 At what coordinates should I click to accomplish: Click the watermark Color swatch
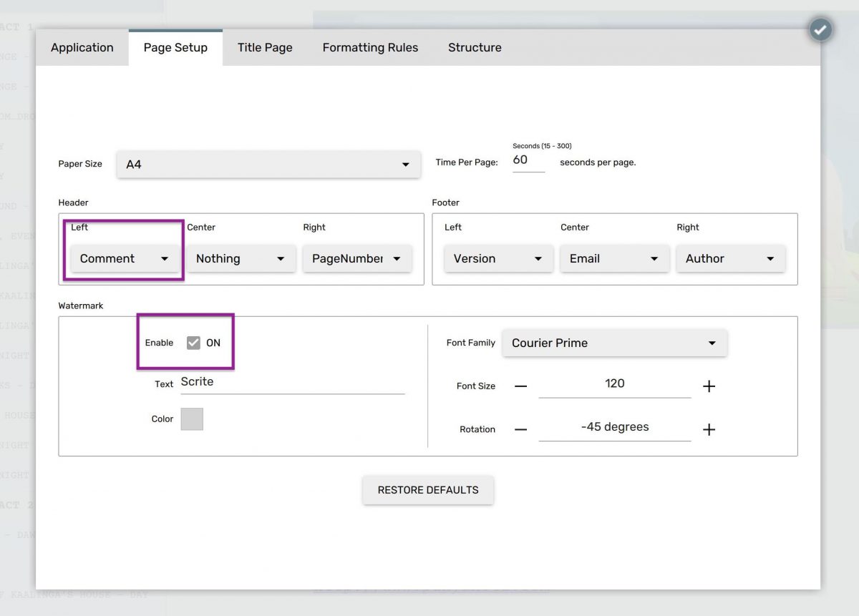coord(192,419)
